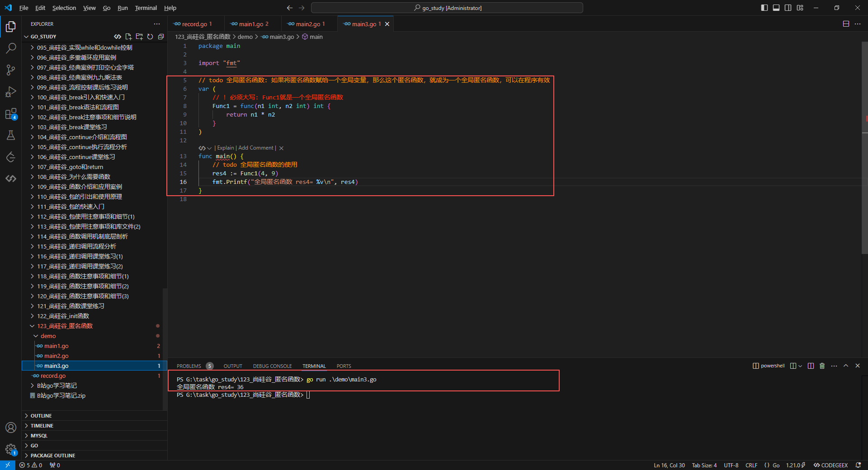Change the CRLF end-of-line setting
The height and width of the screenshot is (470, 868).
tap(751, 465)
